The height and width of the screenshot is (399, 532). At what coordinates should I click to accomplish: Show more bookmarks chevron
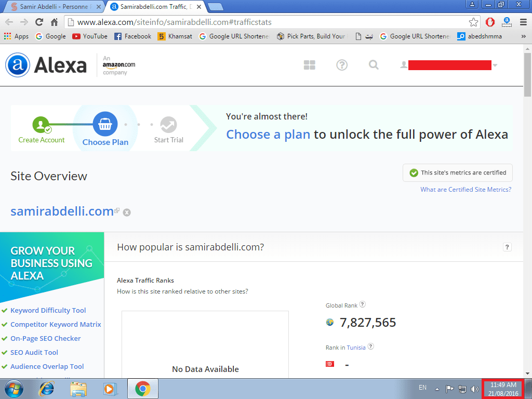pyautogui.click(x=523, y=36)
